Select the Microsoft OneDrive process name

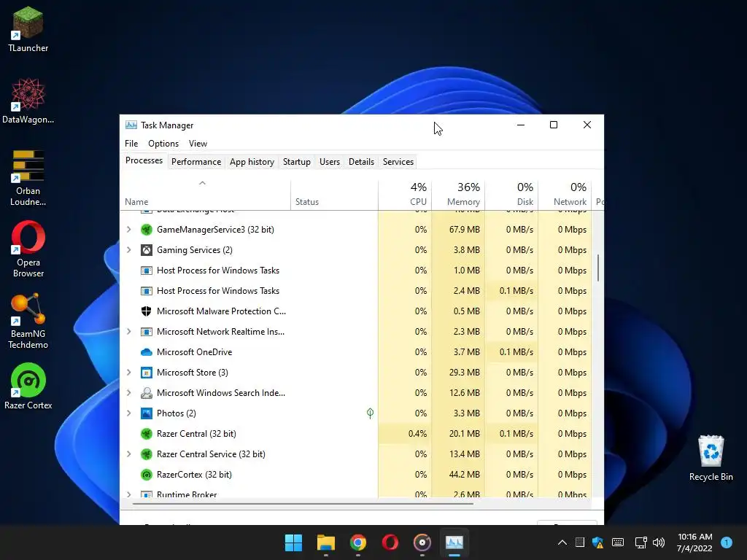point(194,352)
